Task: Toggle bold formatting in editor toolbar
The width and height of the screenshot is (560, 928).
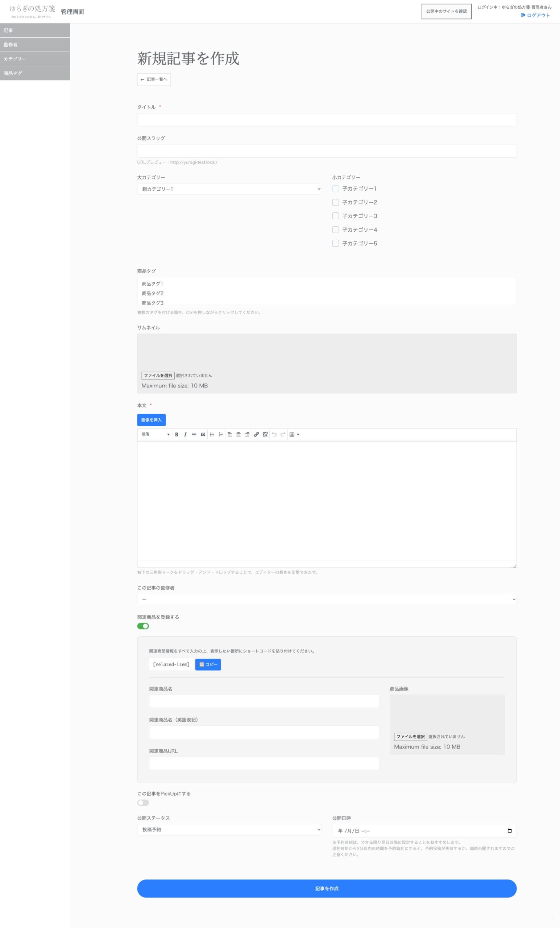Action: tap(176, 434)
